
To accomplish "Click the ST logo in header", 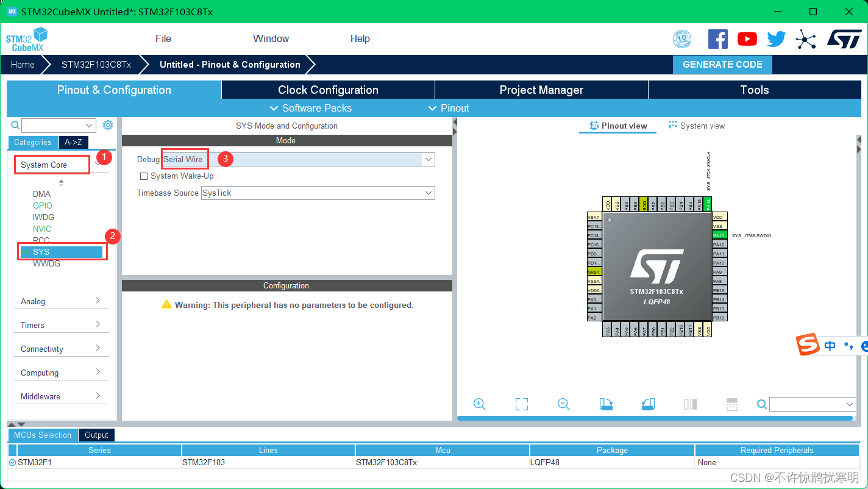I will tap(844, 39).
